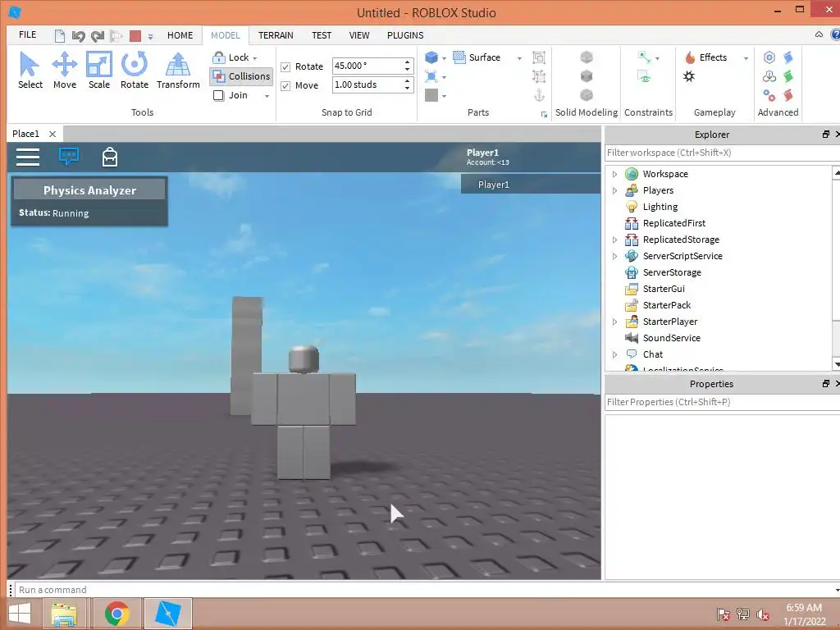Image resolution: width=840 pixels, height=630 pixels.
Task: Expand the ReplicatedStorage tree node
Action: [x=615, y=240]
